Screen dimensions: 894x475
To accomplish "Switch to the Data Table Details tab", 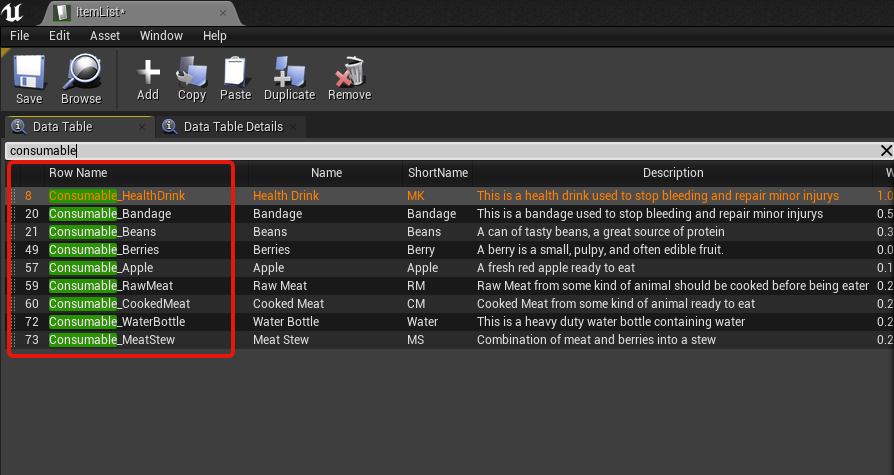I will click(232, 127).
